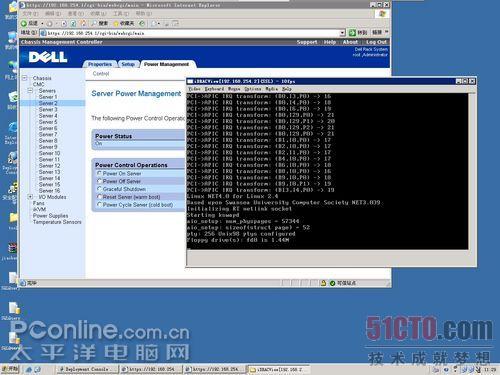Click the Help link in CMC header

pos(330,42)
